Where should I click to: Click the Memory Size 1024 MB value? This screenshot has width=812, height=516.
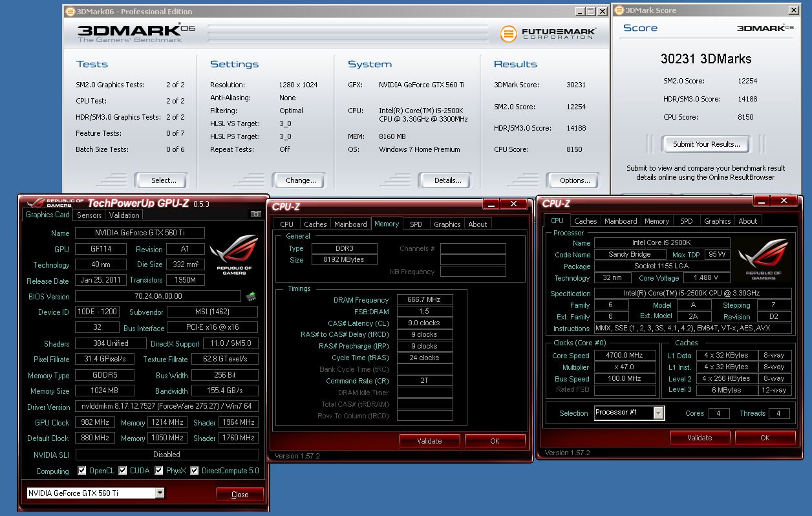(x=105, y=391)
